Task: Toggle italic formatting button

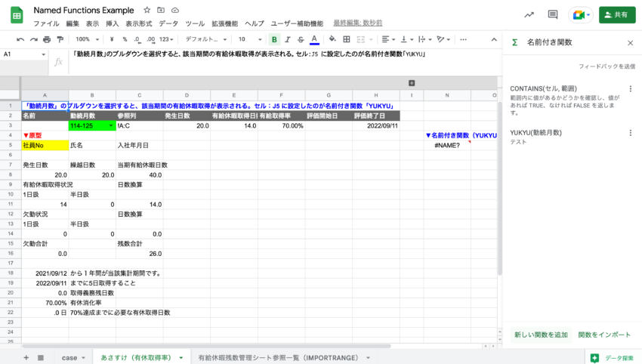Action: 288,39
